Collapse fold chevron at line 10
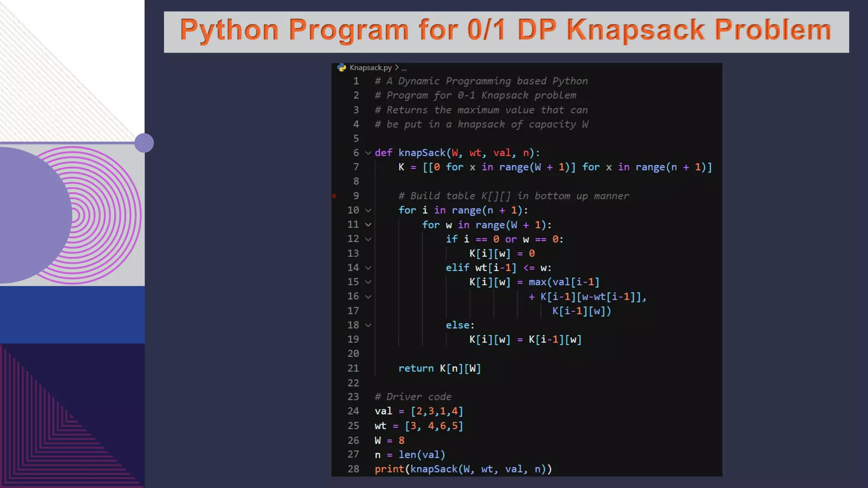This screenshot has width=868, height=488. point(368,210)
